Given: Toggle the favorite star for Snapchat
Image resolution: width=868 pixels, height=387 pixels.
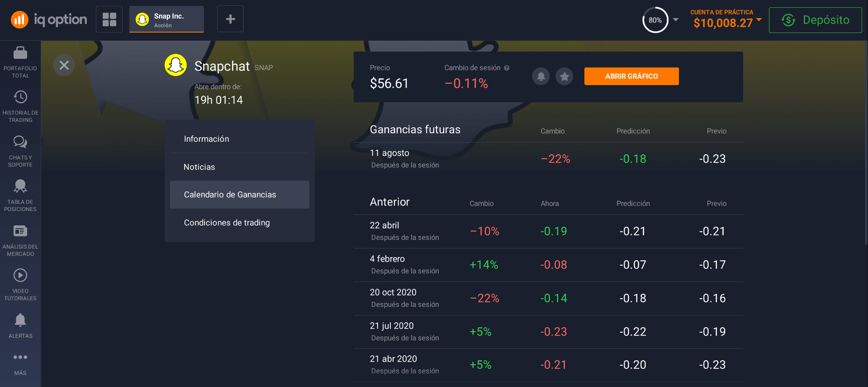Looking at the screenshot, I should click(x=564, y=76).
